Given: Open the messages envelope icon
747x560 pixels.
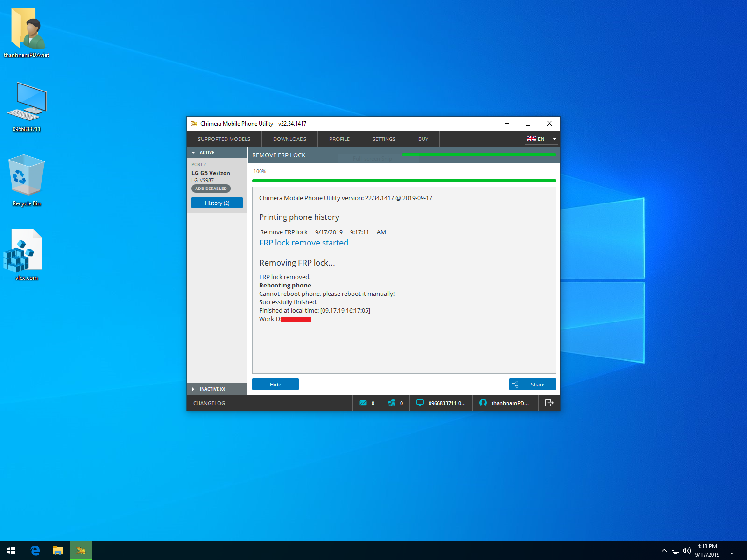Looking at the screenshot, I should tap(363, 403).
